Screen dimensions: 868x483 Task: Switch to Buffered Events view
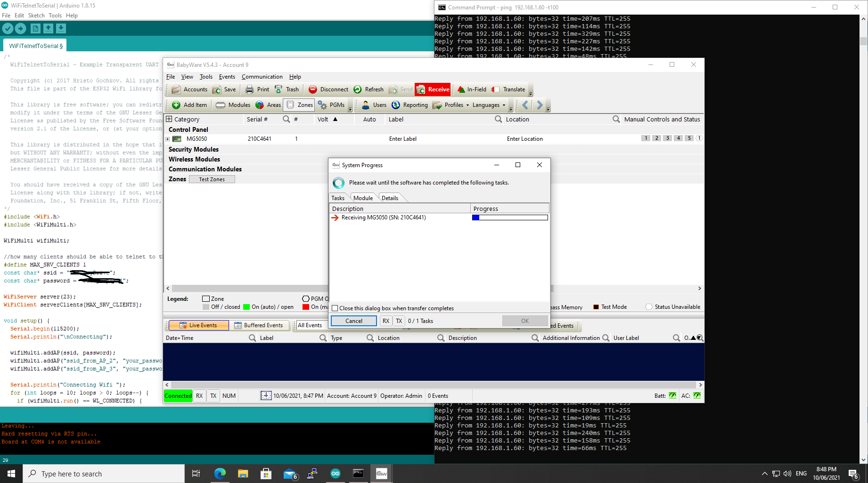tap(260, 325)
